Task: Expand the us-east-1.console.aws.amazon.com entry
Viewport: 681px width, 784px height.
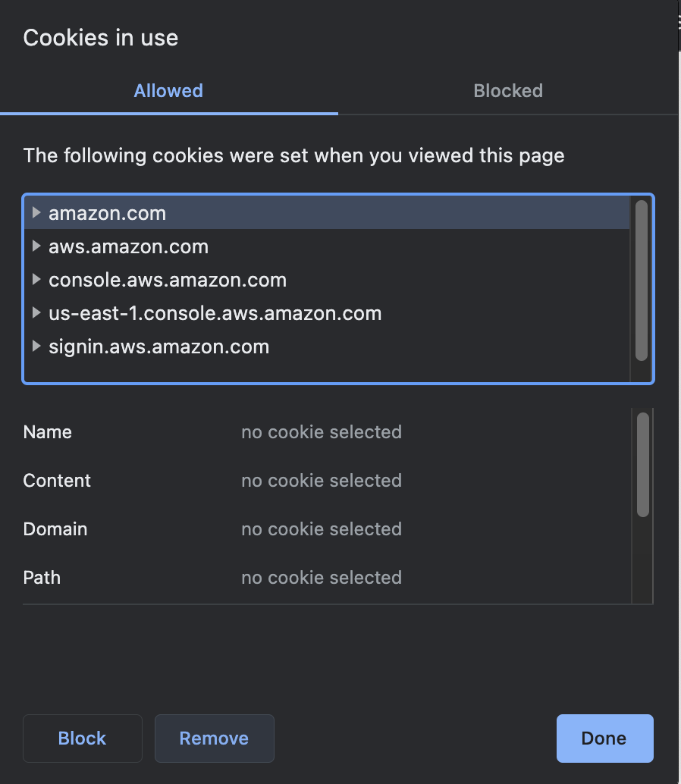Action: coord(36,312)
